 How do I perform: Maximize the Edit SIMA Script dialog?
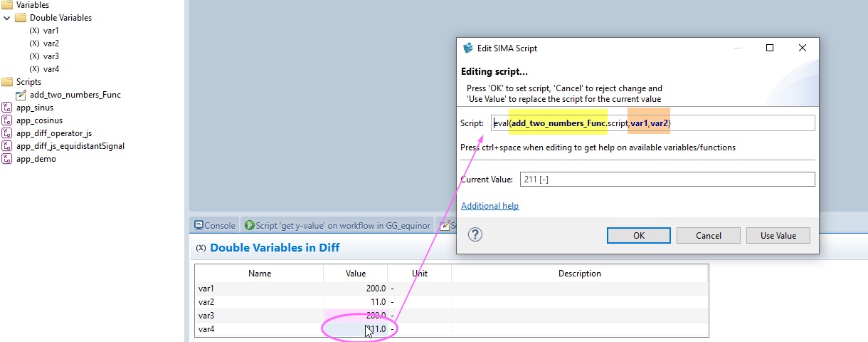coord(769,48)
